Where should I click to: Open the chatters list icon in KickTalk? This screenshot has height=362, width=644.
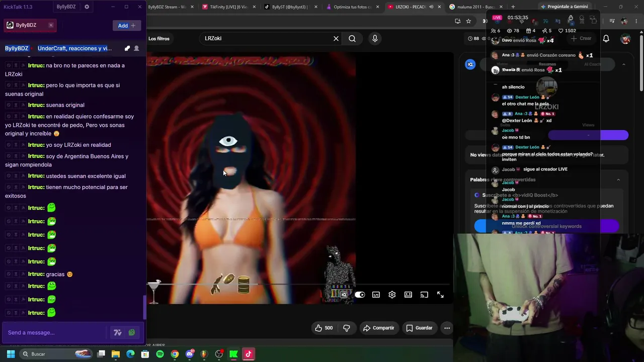(136, 48)
